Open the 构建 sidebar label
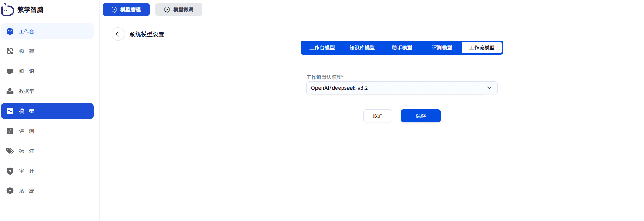Image resolution: width=644 pixels, height=221 pixels. (27, 51)
